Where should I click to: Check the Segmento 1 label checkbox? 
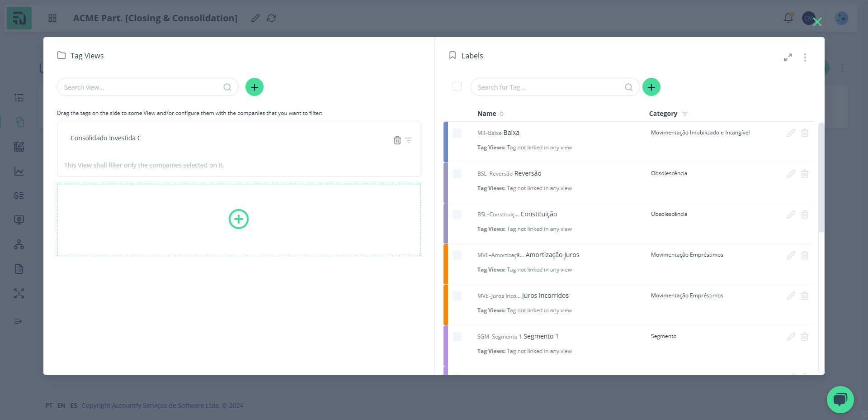tap(457, 337)
